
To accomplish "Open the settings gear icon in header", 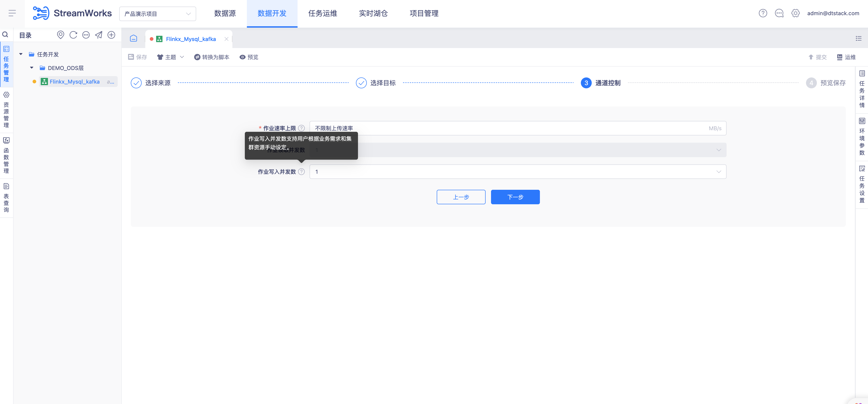I will click(795, 13).
